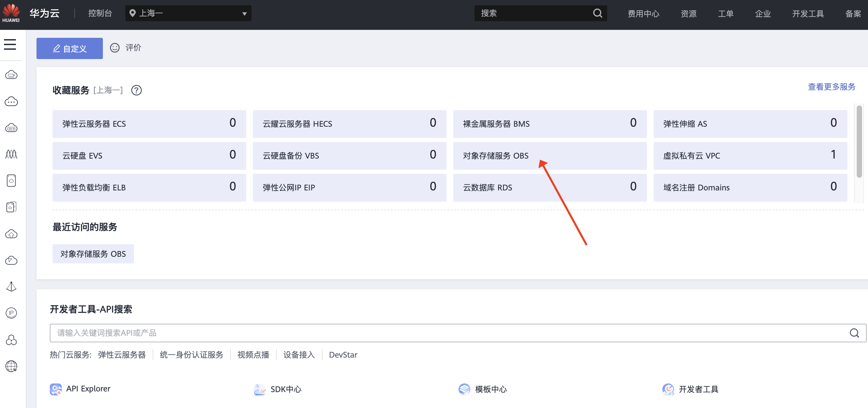
Task: Open 对象存储服务 OBS from recently visited
Action: [93, 254]
